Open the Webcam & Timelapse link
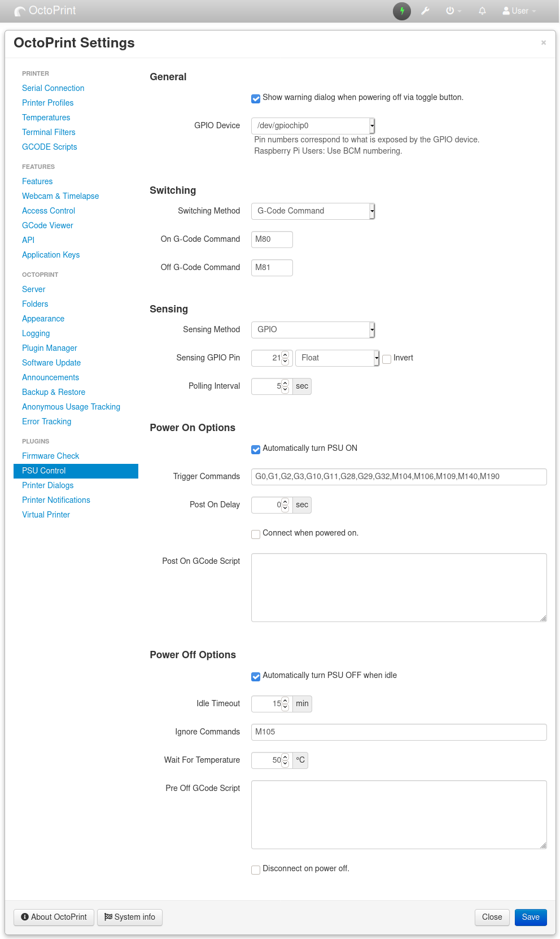Image resolution: width=560 pixels, height=939 pixels. tap(60, 196)
